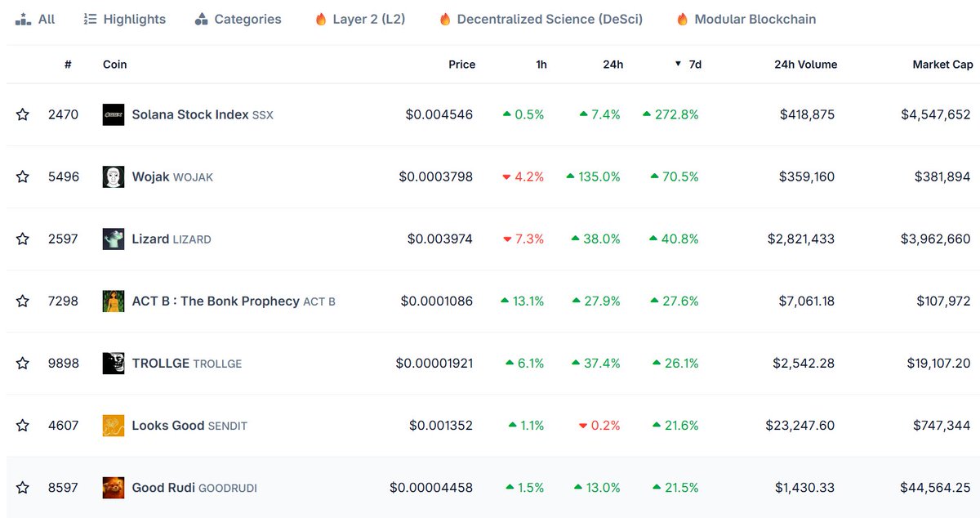Click ACT B 24h volume $7,061.18
Viewport: 980px width, 518px height.
pos(805,301)
